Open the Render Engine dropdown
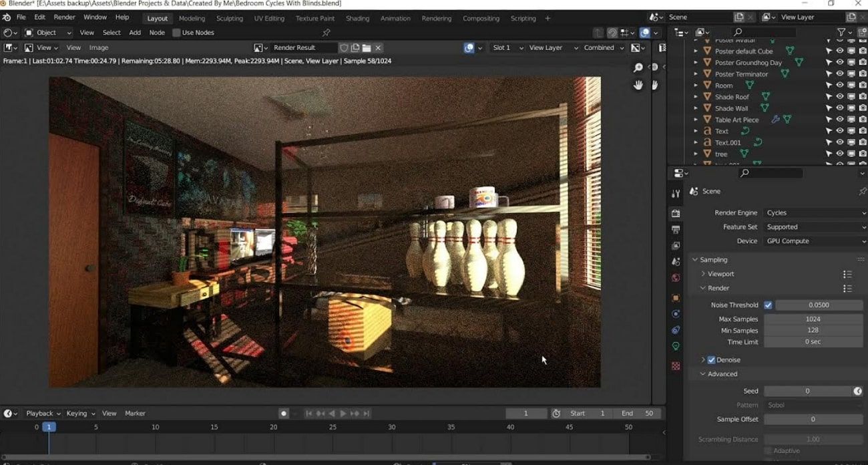 [815, 212]
